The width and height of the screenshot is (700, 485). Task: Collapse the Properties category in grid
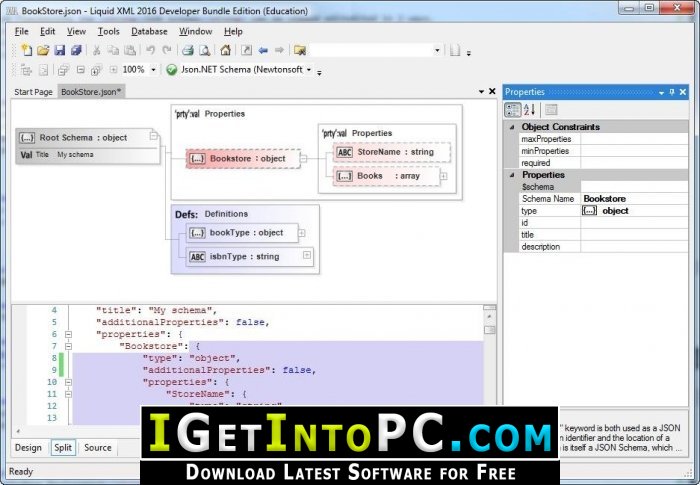point(512,175)
